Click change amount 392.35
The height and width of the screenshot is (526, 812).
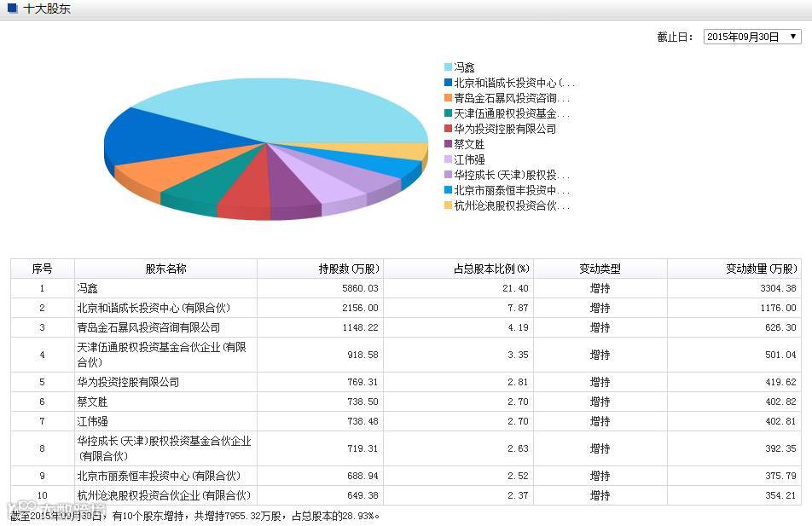point(781,448)
